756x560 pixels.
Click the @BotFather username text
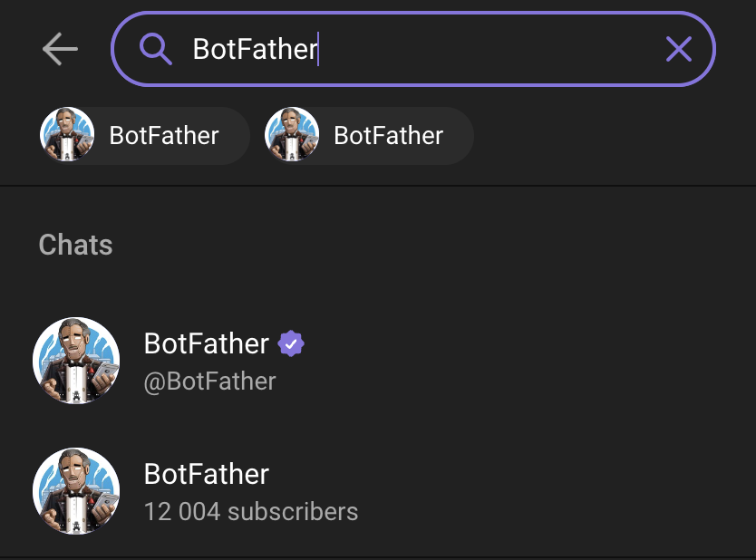[x=209, y=381]
